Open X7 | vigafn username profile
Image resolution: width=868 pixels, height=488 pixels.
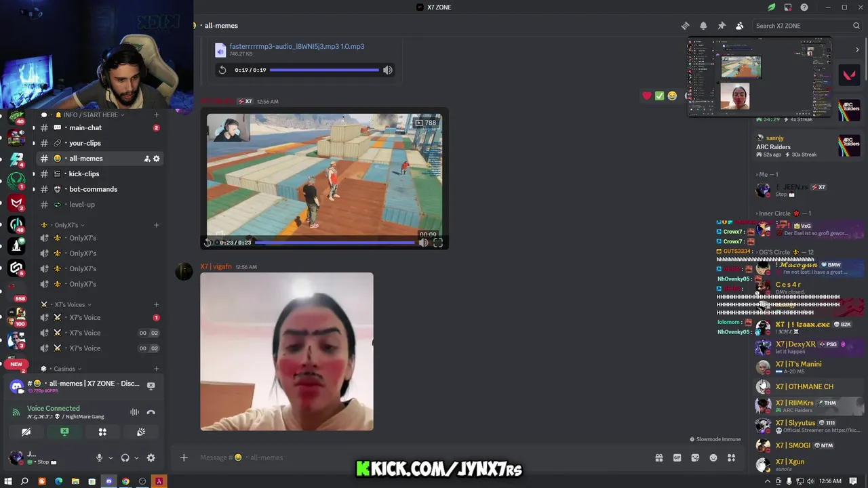(x=216, y=267)
